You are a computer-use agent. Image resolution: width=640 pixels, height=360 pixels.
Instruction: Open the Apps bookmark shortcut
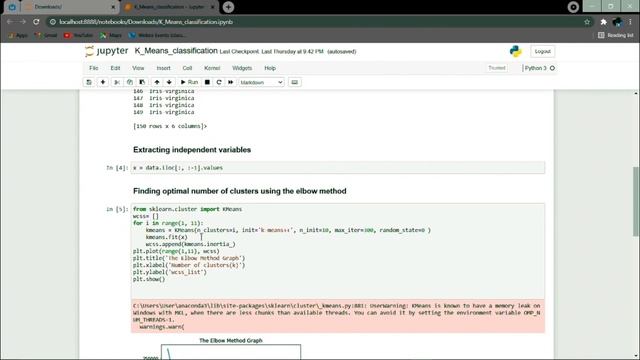pyautogui.click(x=18, y=36)
